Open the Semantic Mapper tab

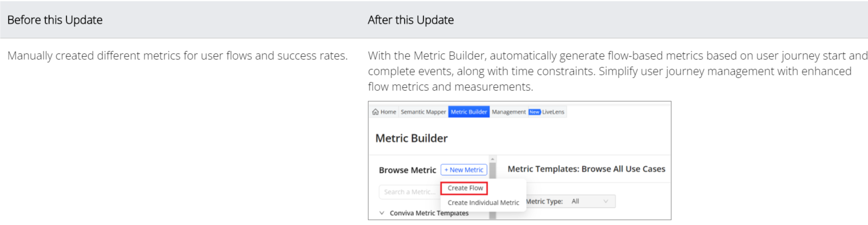click(x=423, y=112)
